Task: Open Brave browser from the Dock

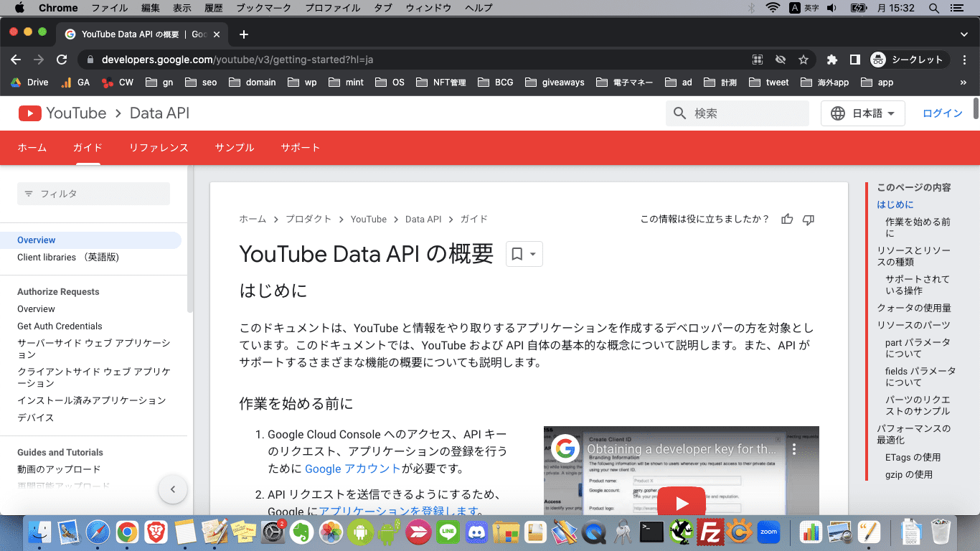Action: pos(156,532)
